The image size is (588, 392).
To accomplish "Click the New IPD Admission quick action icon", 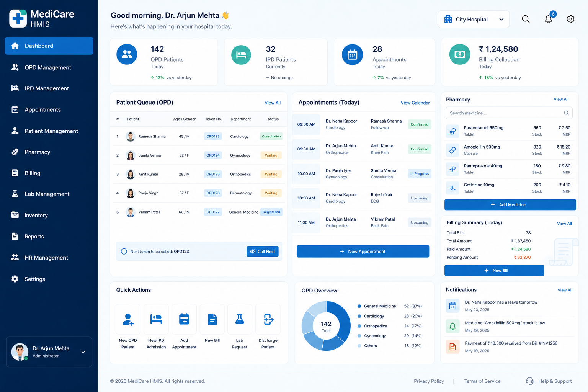I will click(x=156, y=319).
